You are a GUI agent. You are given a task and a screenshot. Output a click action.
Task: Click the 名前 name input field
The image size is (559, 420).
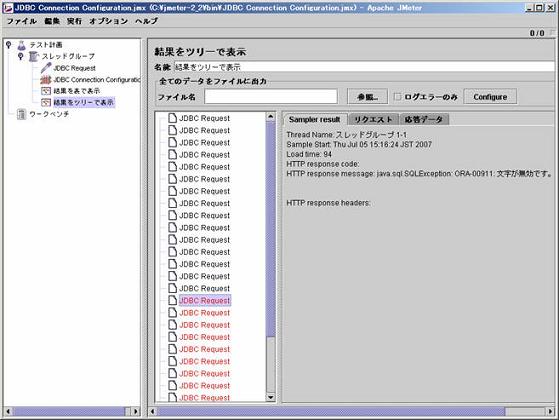364,67
